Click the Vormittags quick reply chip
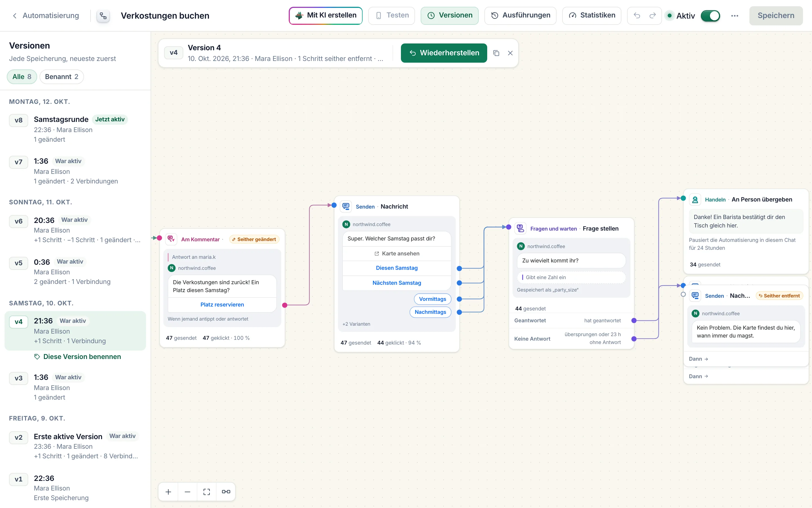 (x=433, y=299)
